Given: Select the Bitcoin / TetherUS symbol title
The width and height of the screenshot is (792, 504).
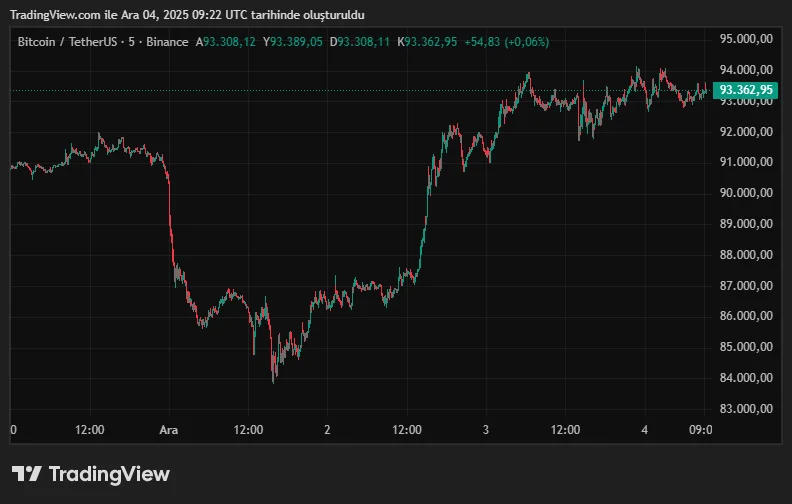Looking at the screenshot, I should tap(67, 42).
